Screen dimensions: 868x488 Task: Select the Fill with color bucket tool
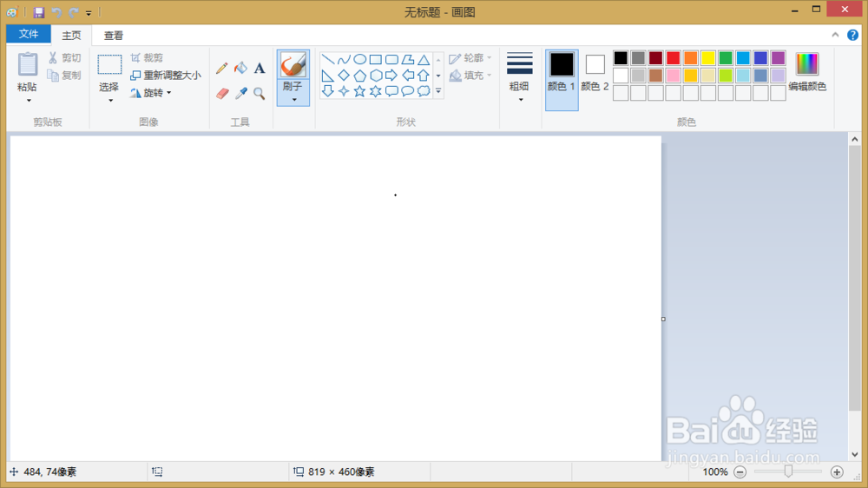(x=240, y=68)
